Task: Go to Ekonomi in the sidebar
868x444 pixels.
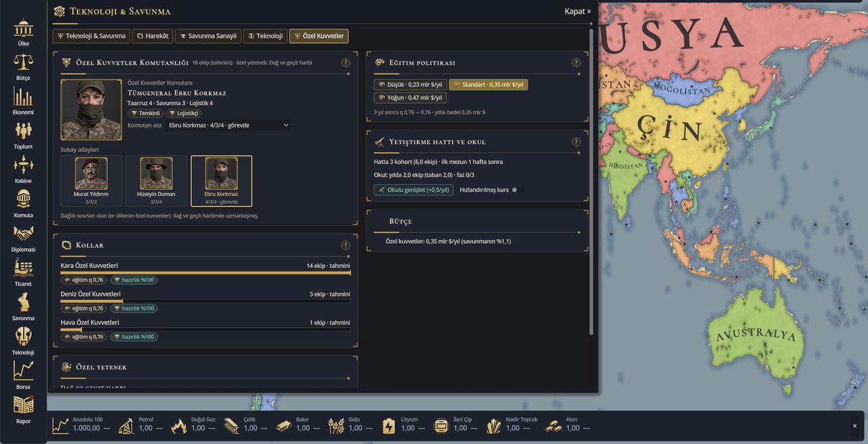Action: point(23,101)
